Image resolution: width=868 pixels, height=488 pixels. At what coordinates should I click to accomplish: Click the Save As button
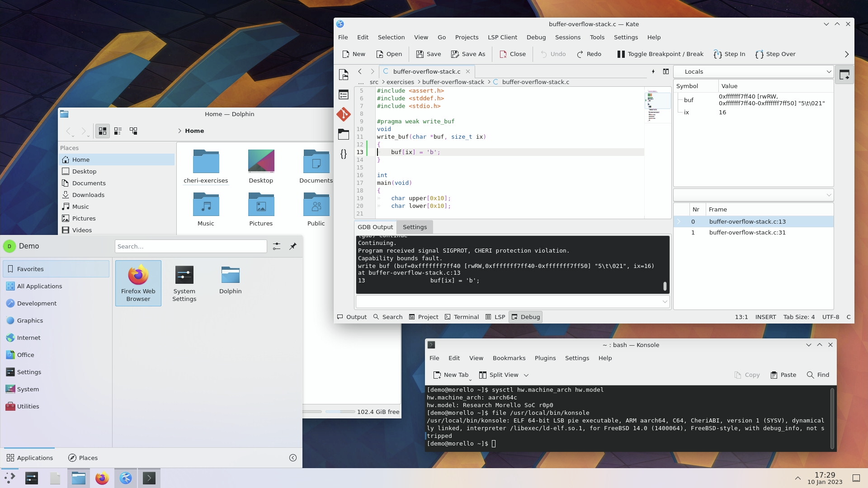(x=468, y=54)
